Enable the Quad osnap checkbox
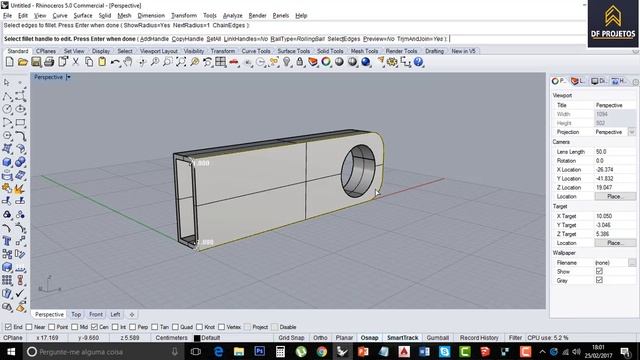 click(x=175, y=327)
